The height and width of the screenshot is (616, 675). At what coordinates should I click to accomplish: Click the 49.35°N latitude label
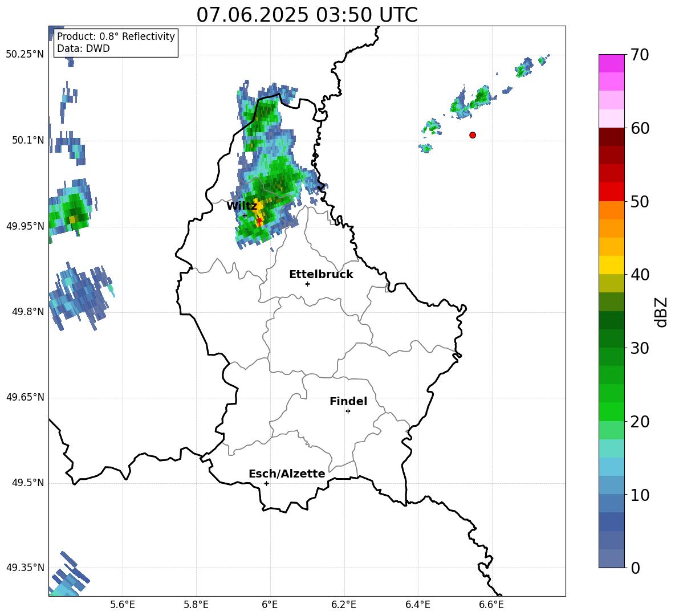[25, 568]
